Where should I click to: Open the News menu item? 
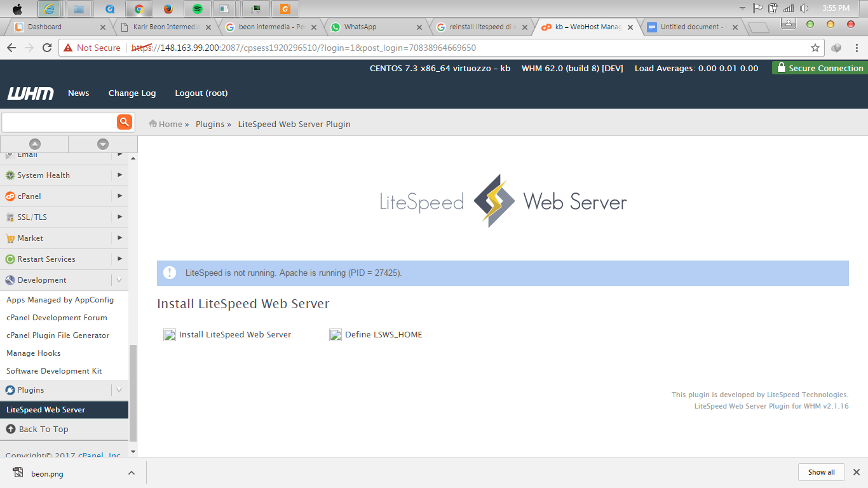click(x=79, y=93)
